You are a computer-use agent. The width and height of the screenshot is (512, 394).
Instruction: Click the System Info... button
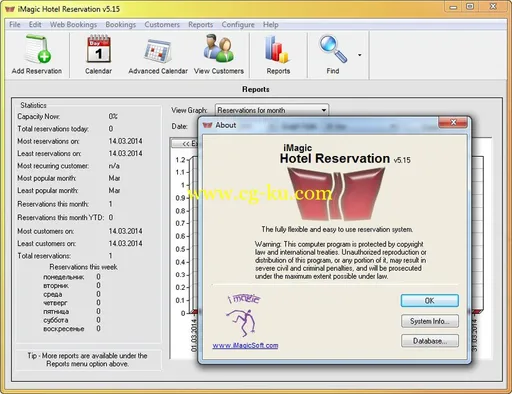(430, 321)
